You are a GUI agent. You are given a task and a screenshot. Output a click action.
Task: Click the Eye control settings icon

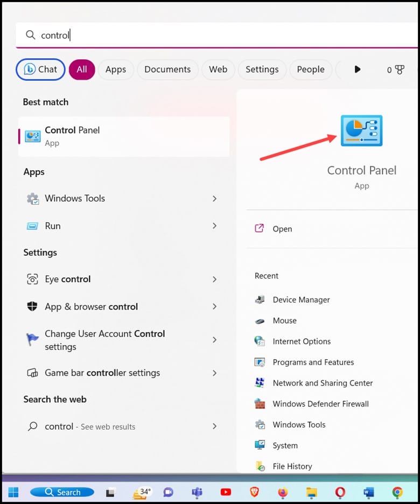point(32,279)
